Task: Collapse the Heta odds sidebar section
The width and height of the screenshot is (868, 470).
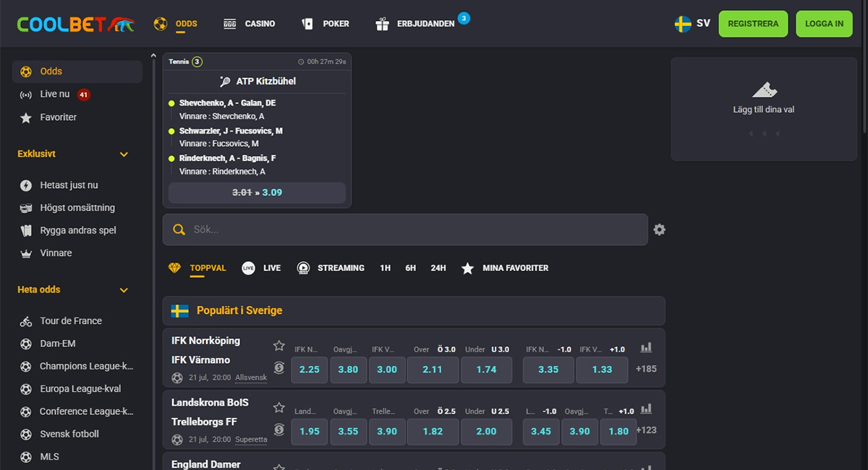Action: tap(124, 290)
